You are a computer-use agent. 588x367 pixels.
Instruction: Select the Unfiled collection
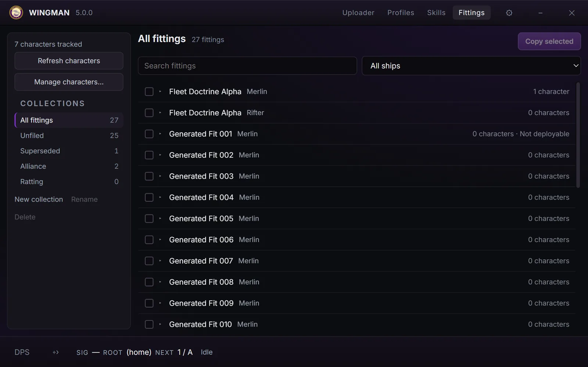(69, 136)
